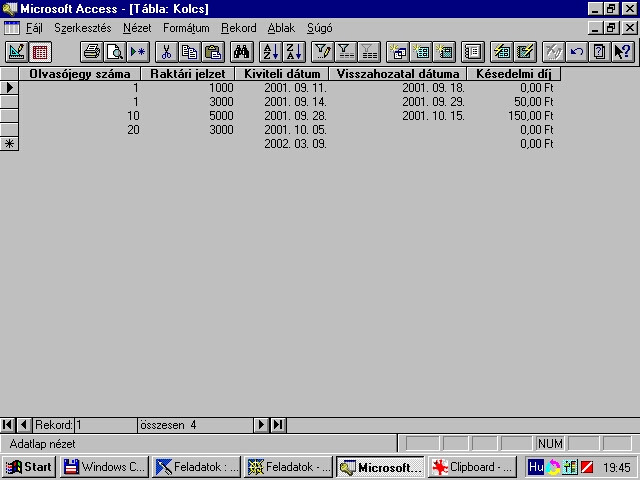Click the AutoForm lightning icon
Screen dimensions: 640x480
(502, 52)
